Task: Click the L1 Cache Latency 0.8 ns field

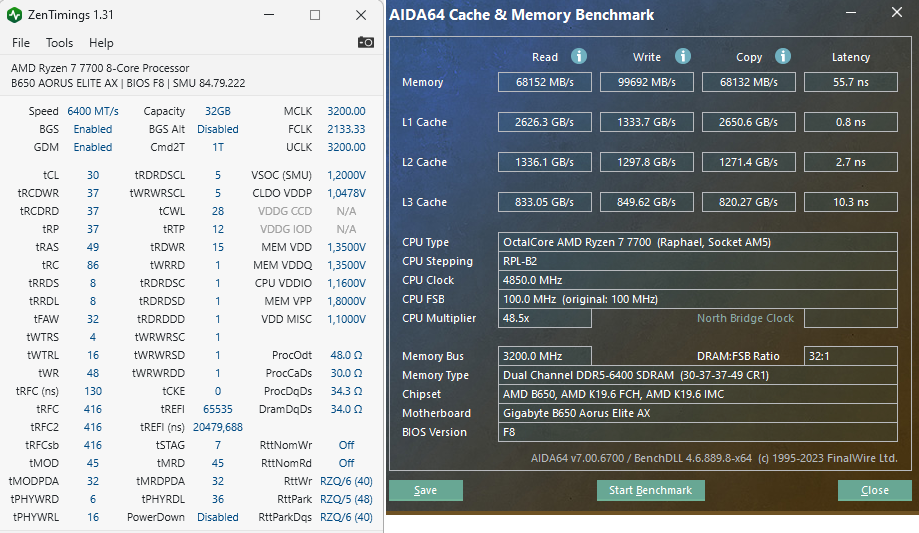Action: (850, 122)
